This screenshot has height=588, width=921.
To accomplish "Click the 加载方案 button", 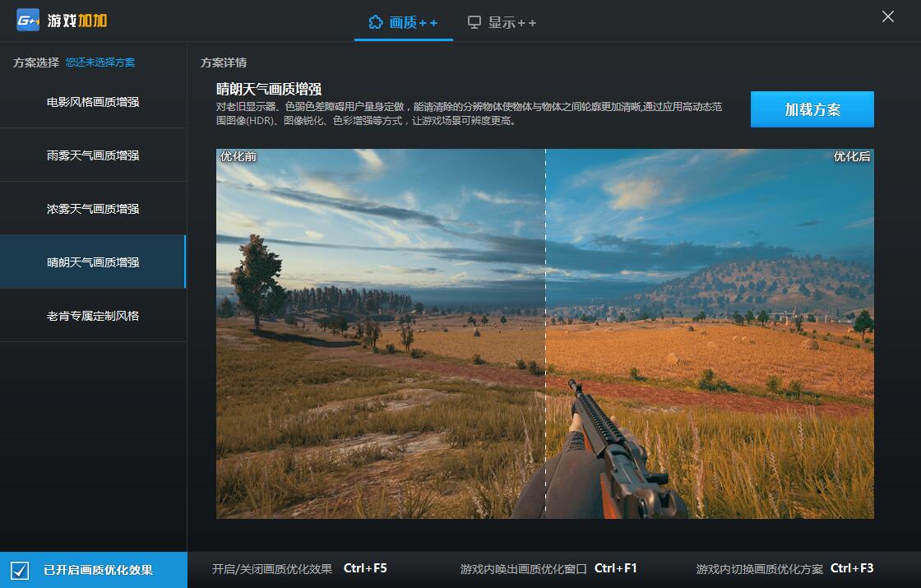I will click(812, 109).
